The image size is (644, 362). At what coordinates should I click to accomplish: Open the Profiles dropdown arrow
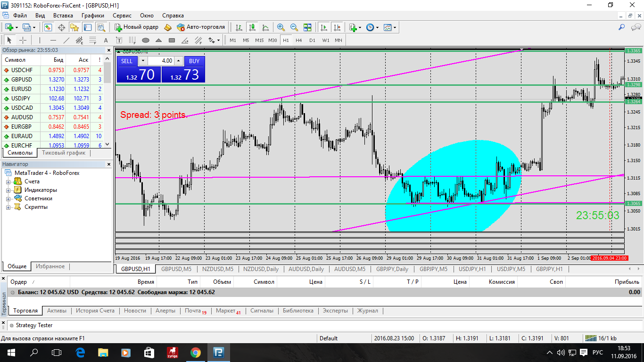[x=34, y=27]
